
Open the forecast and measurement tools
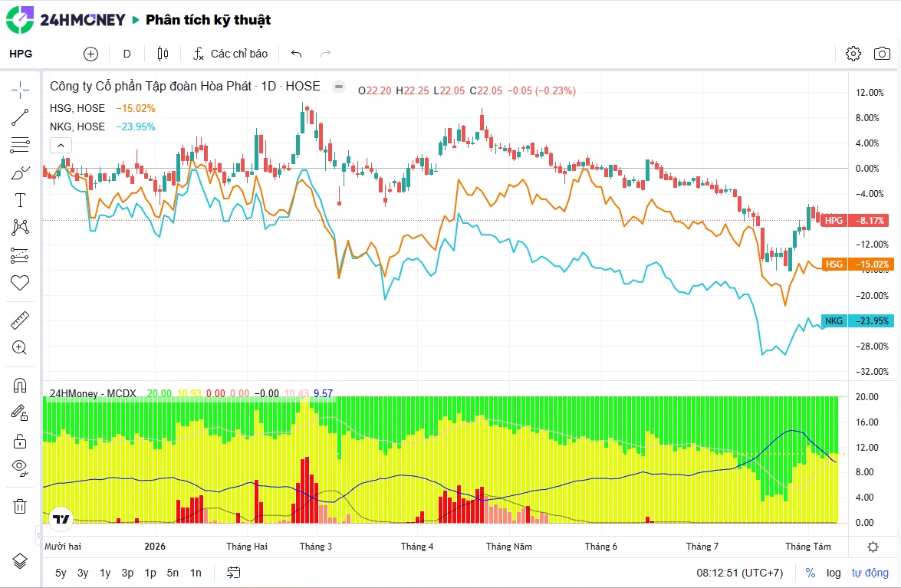(x=20, y=255)
